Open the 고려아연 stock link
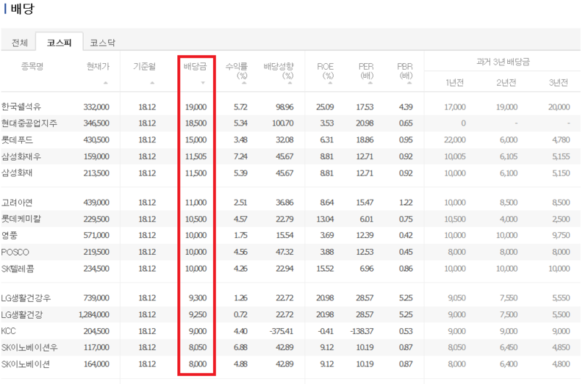588x384 pixels. pyautogui.click(x=17, y=203)
